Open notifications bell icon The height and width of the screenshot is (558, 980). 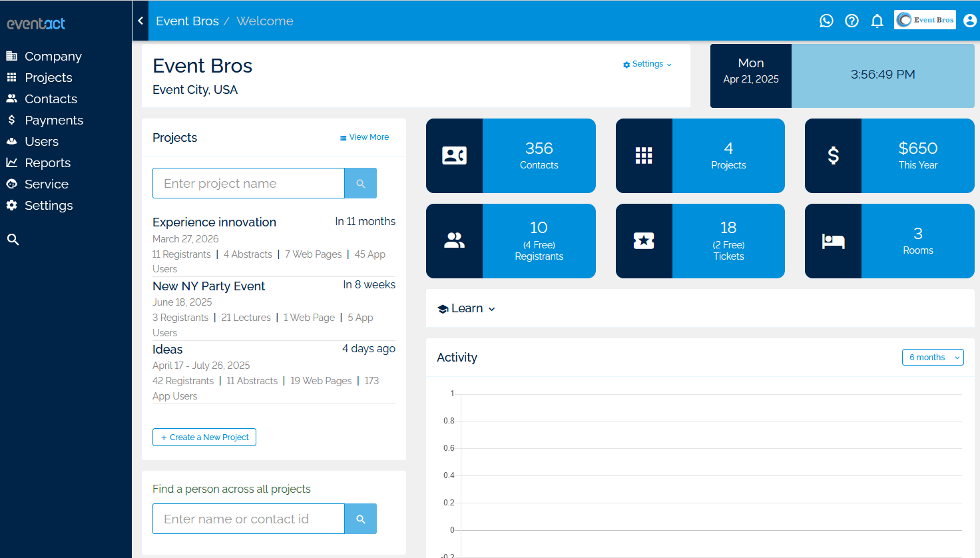[x=877, y=21]
